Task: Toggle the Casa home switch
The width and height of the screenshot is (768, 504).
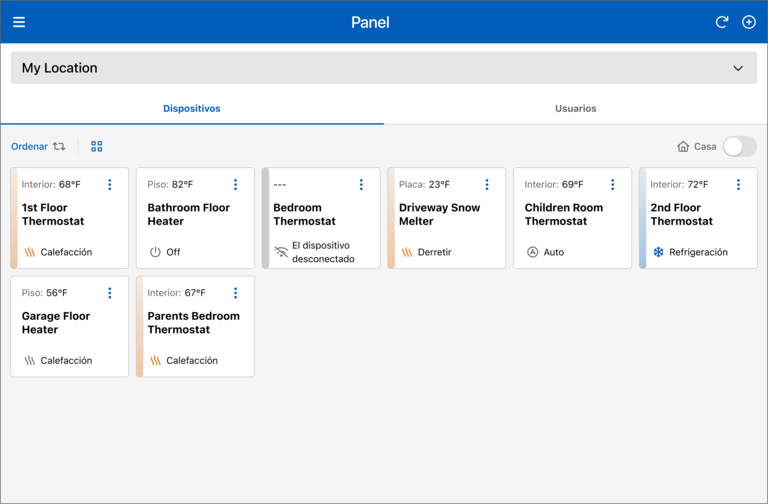Action: pos(739,146)
